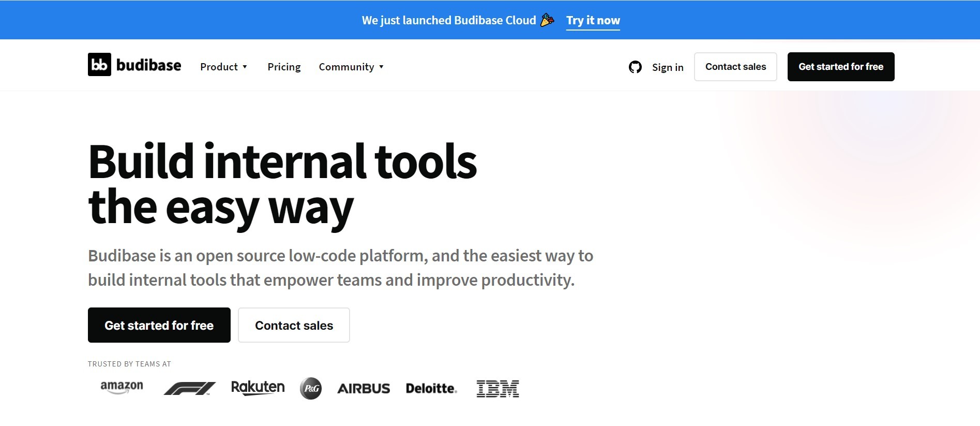Click the Formula 1 logo

point(189,388)
